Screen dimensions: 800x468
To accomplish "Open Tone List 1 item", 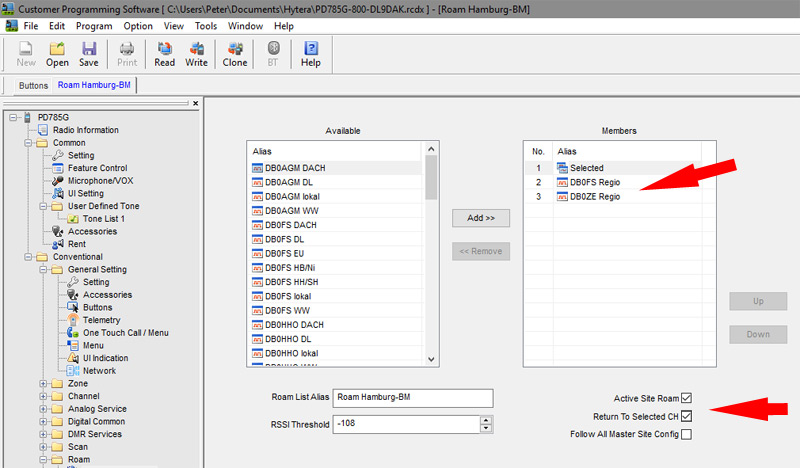I will click(104, 218).
